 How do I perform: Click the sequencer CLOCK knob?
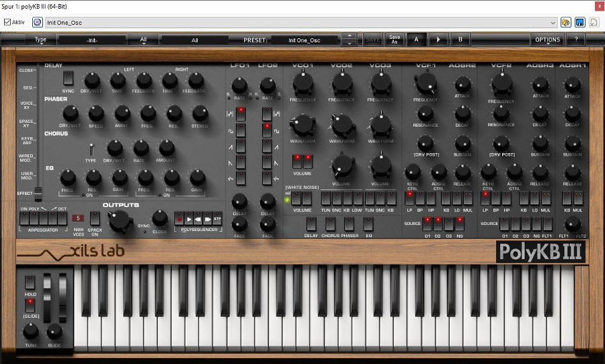click(160, 218)
